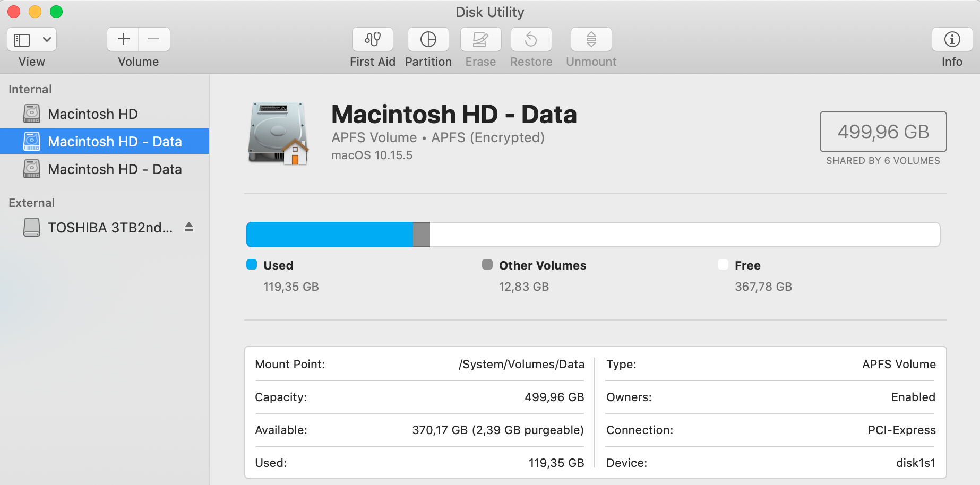Screen dimensions: 980x485
Task: Click the boxed 499,96 GB capacity badge
Action: click(883, 132)
